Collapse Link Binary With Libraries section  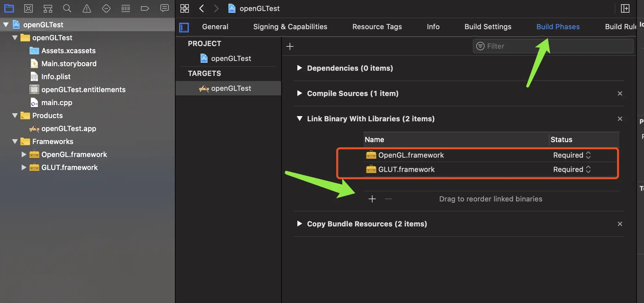[300, 119]
